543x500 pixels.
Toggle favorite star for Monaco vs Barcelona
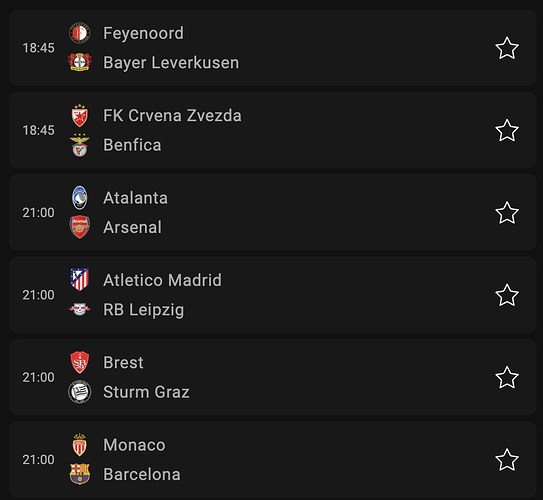tap(507, 460)
